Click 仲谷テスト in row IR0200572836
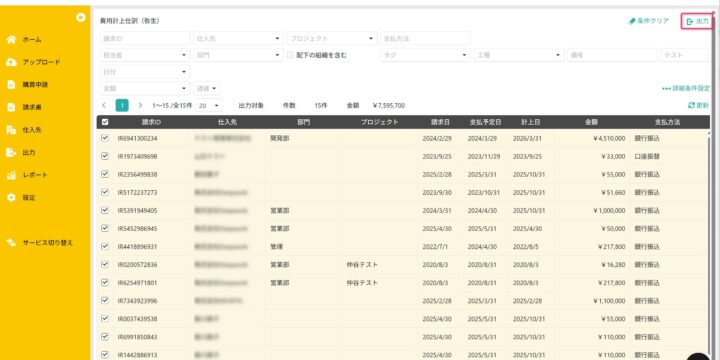 click(x=362, y=265)
